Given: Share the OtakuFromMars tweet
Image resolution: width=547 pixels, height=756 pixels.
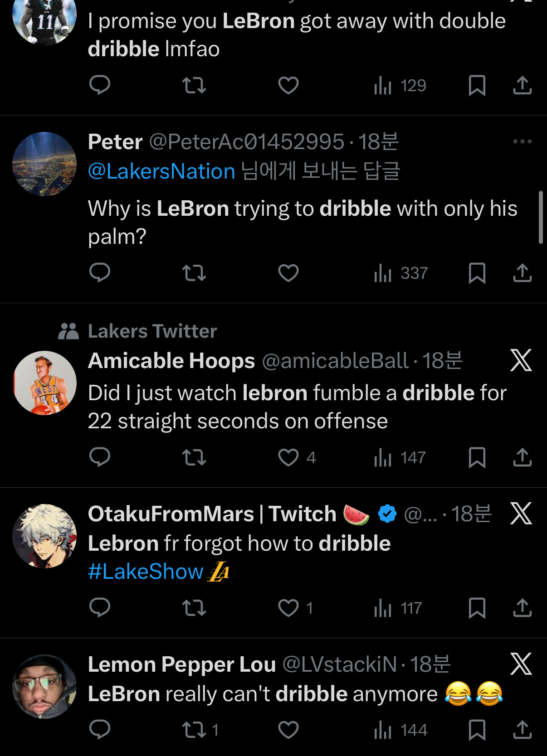Looking at the screenshot, I should tap(522, 608).
